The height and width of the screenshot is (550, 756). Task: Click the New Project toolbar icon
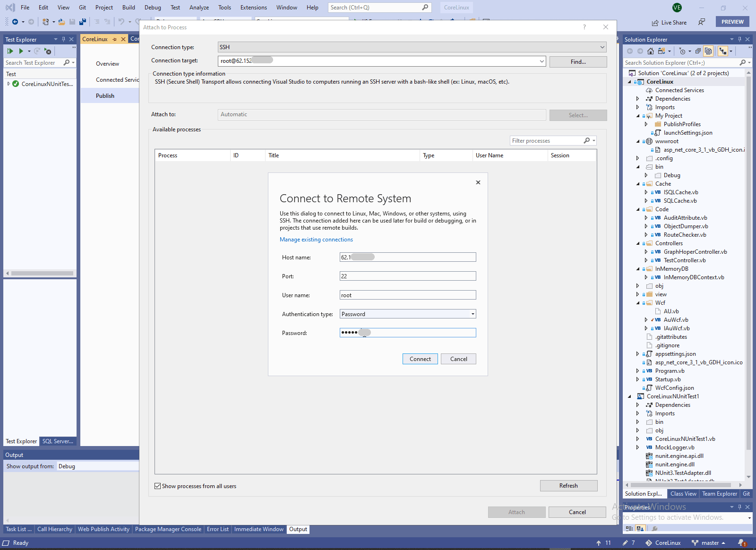click(x=45, y=22)
